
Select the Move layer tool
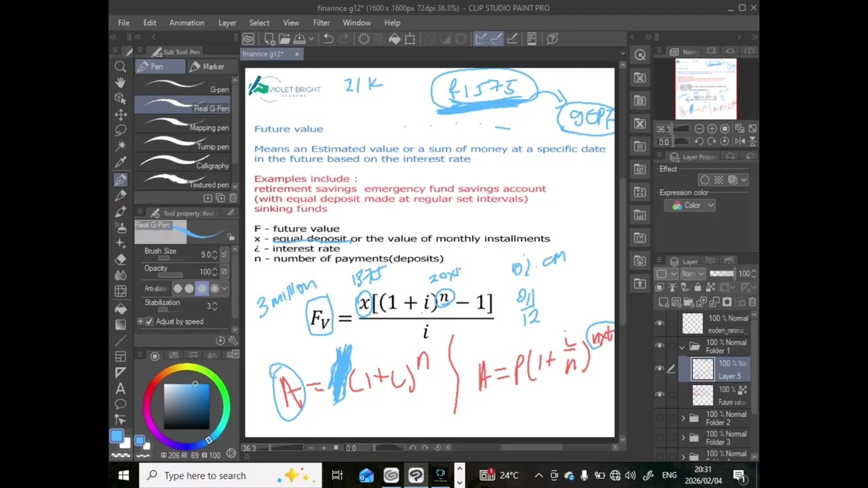click(121, 115)
